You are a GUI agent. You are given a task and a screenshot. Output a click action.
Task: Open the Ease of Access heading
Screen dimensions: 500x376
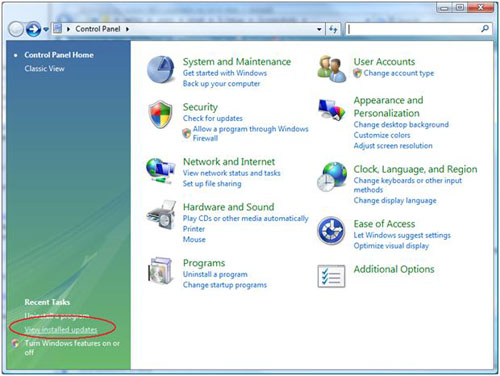click(x=384, y=224)
